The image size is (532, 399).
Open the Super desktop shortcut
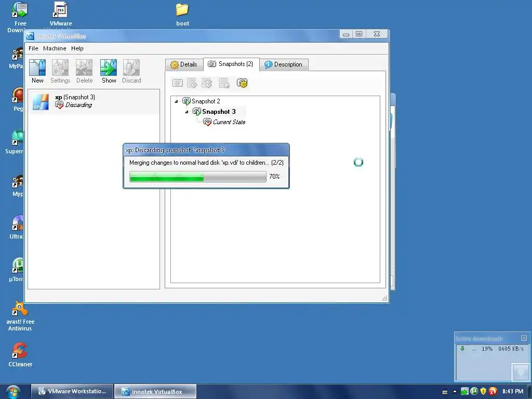(x=16, y=142)
